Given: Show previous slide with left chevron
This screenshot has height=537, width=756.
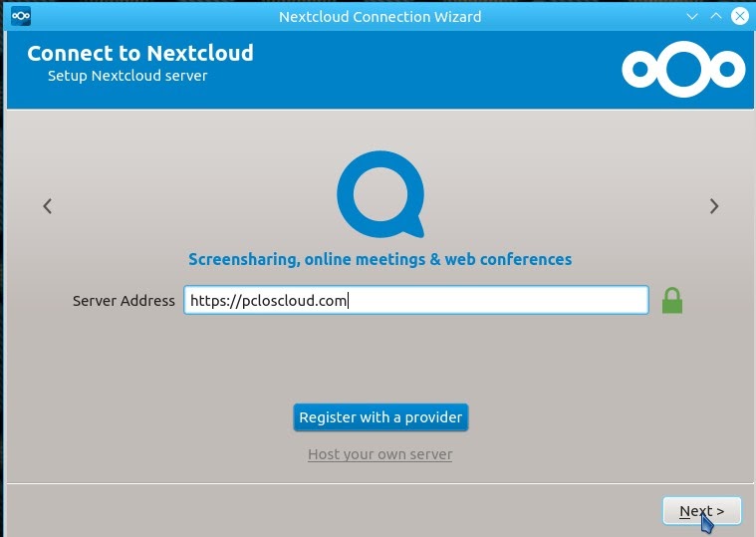Looking at the screenshot, I should click(47, 206).
